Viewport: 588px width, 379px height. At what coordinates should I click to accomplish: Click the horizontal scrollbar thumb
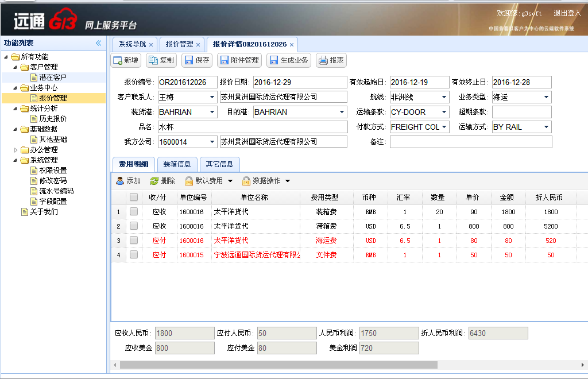tap(278, 365)
